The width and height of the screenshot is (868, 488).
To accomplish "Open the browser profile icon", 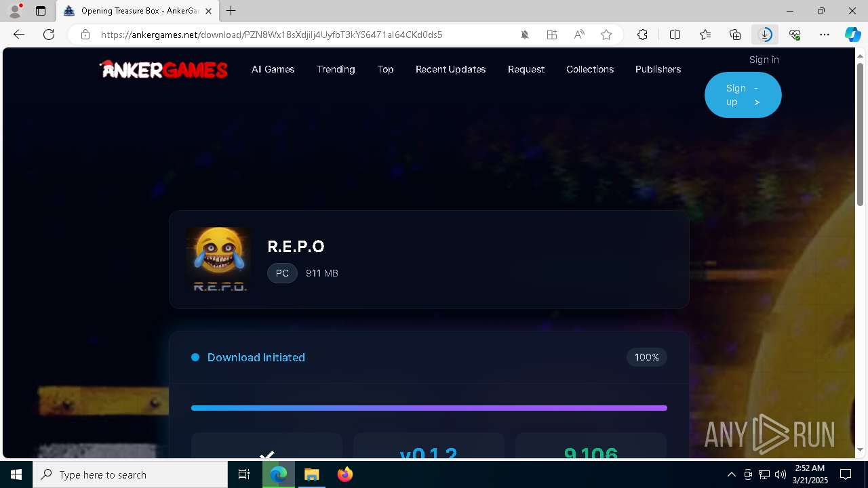I will pyautogui.click(x=14, y=11).
